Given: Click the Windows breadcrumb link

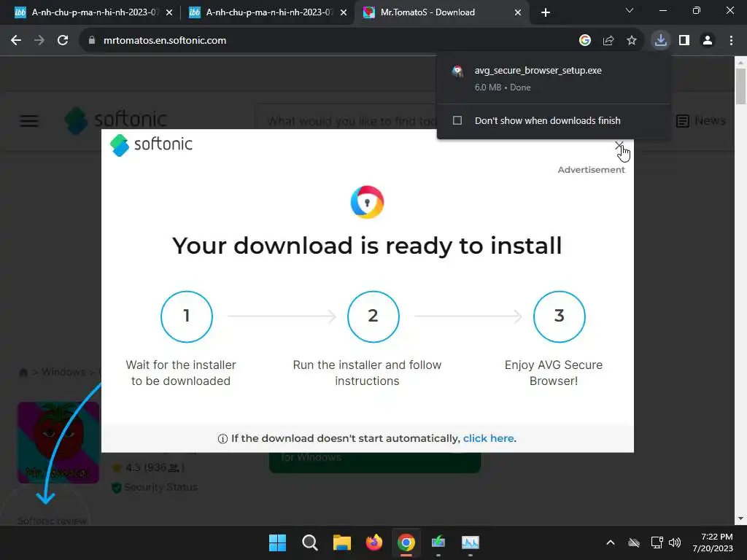Looking at the screenshot, I should click(63, 372).
